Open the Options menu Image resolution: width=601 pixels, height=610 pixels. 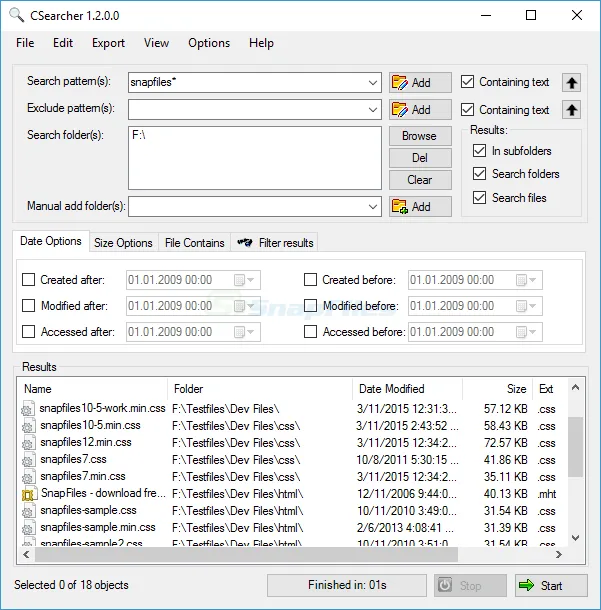click(209, 43)
